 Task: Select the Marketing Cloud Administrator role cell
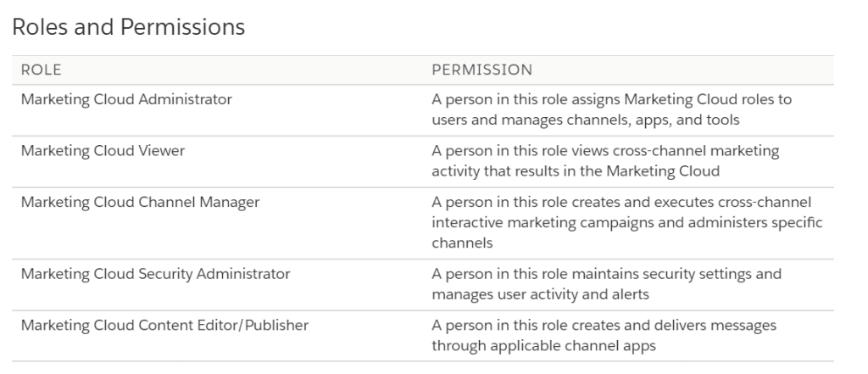(126, 99)
